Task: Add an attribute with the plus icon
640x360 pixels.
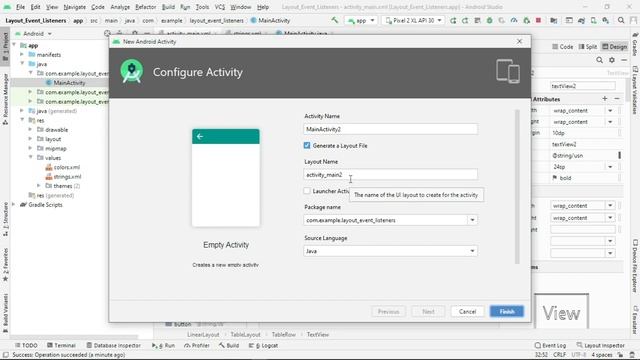Action: [605, 99]
